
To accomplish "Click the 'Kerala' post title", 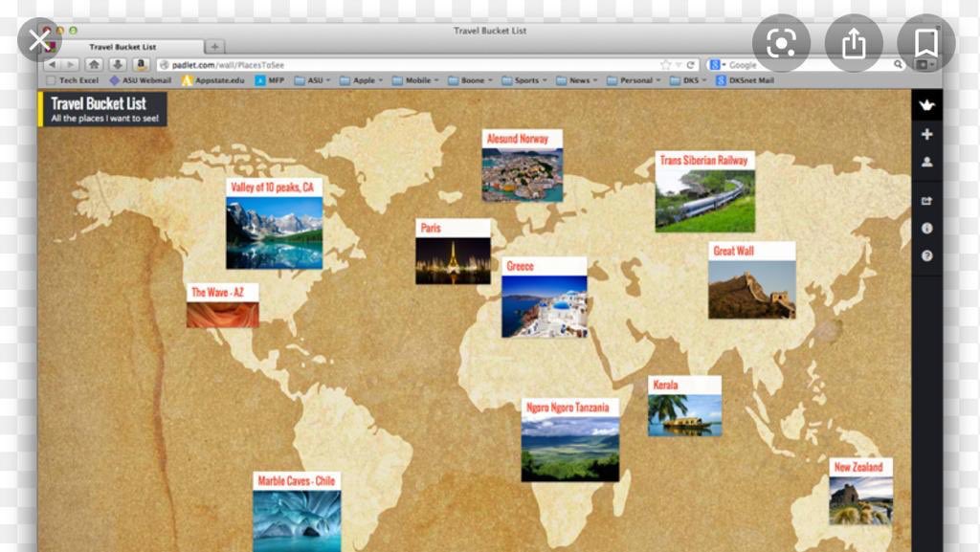I will click(665, 385).
